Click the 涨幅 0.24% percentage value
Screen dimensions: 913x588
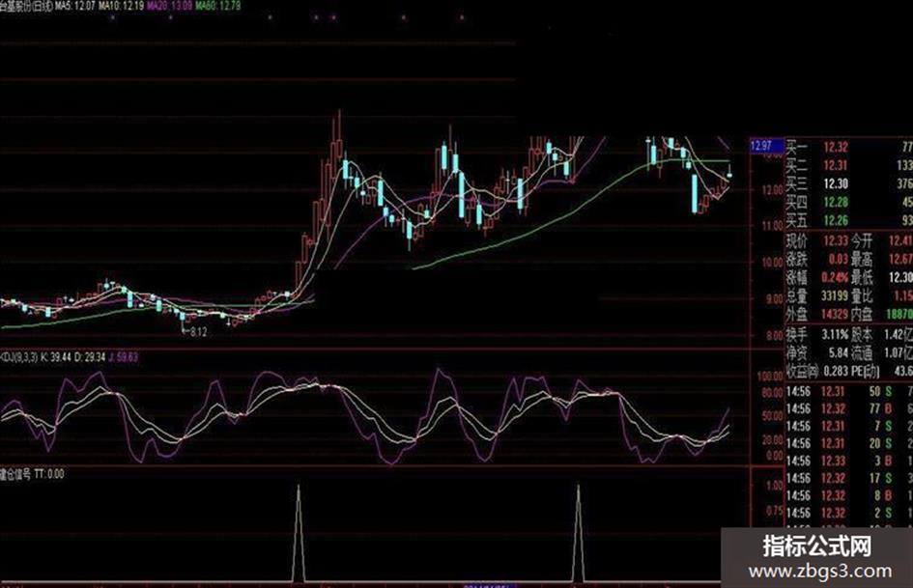835,277
